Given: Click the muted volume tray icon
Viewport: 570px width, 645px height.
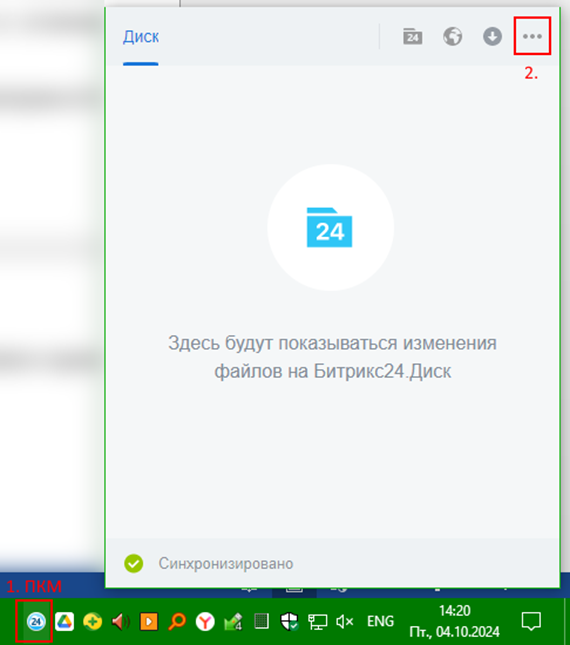Looking at the screenshot, I should [x=345, y=621].
